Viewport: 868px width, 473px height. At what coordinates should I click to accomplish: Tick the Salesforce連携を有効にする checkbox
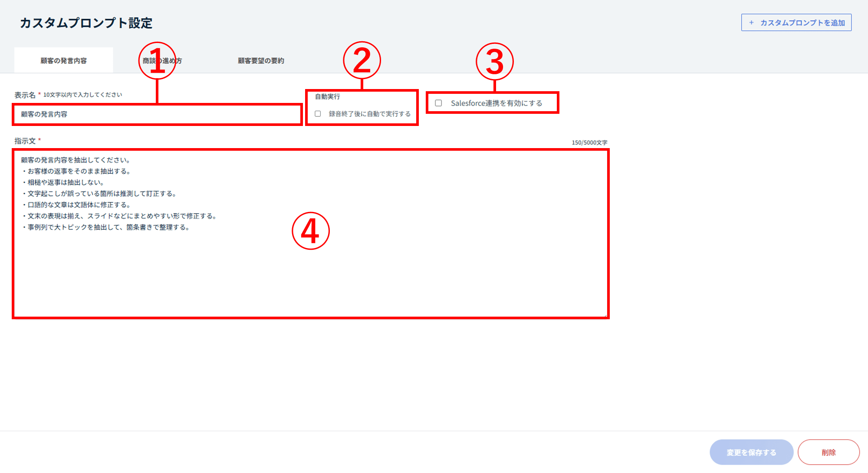point(438,103)
